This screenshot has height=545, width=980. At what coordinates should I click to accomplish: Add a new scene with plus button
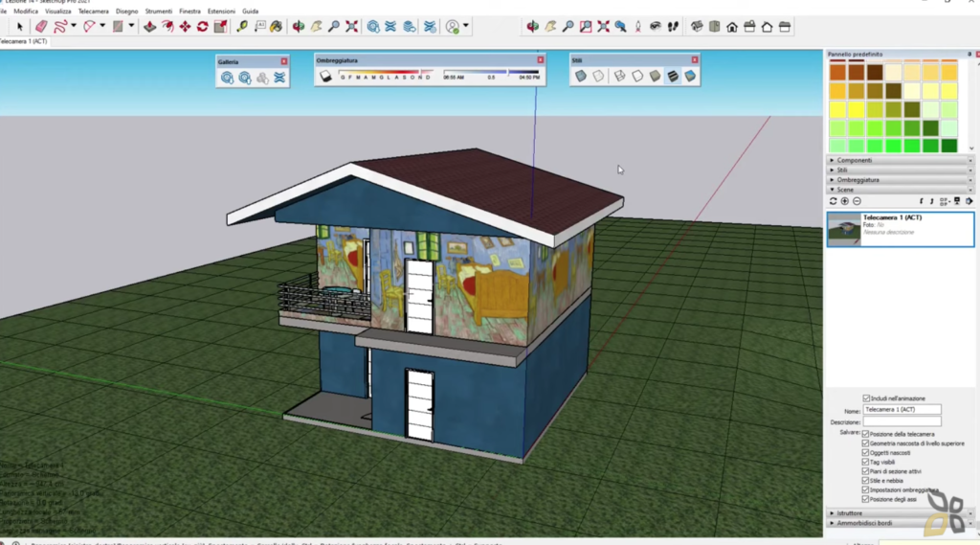[x=845, y=201]
